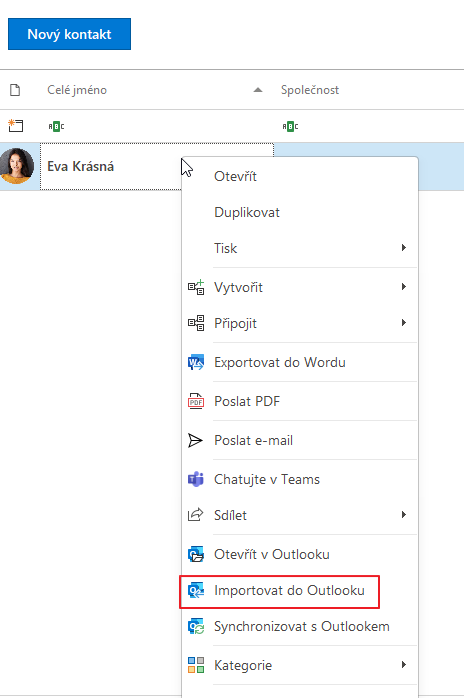Screen dimensions: 464x698
Task: Click the red PDF icon
Action: 196,401
